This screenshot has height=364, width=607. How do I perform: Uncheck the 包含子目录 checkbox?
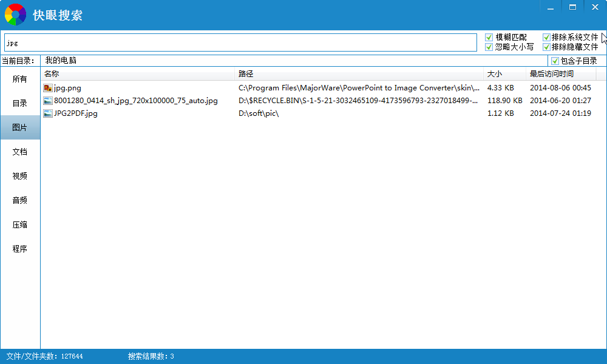point(555,61)
